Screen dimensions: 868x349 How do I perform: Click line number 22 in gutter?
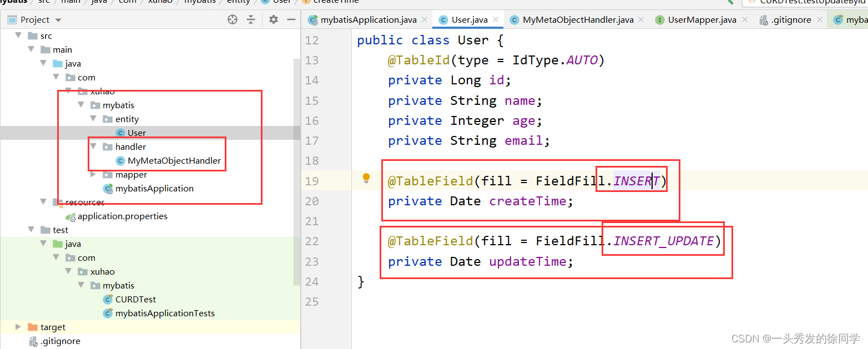pos(312,241)
